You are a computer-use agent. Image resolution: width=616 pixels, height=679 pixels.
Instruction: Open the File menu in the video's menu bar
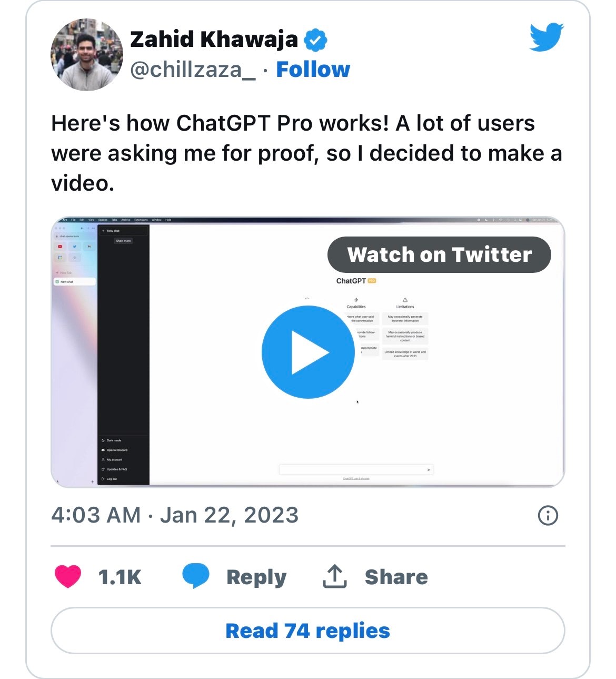click(x=74, y=220)
